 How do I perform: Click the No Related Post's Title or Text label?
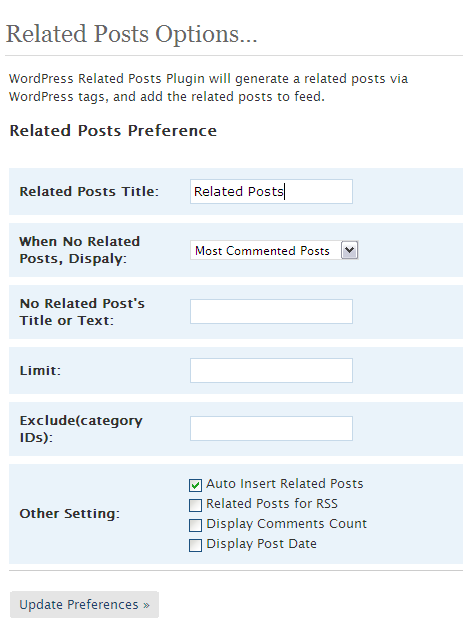tap(82, 312)
